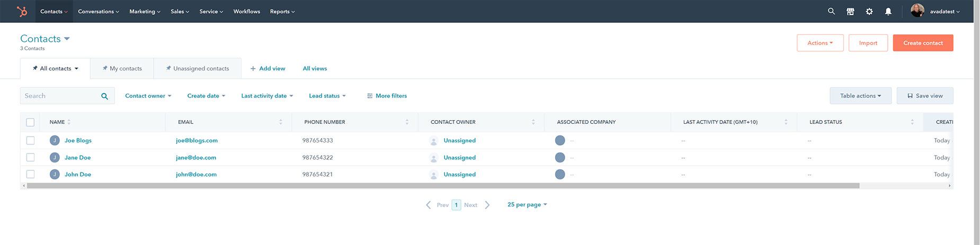Open notifications bell

(x=888, y=11)
